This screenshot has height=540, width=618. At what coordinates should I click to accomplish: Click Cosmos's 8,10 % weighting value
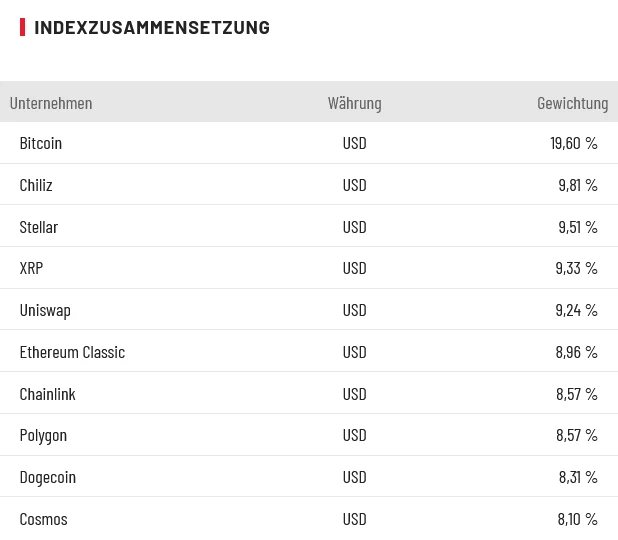point(577,519)
